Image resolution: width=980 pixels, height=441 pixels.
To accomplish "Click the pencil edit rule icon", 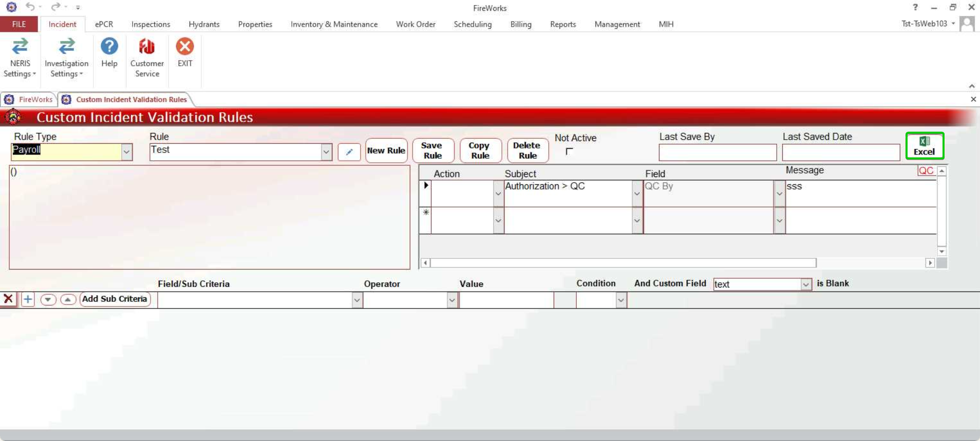I will (x=349, y=151).
